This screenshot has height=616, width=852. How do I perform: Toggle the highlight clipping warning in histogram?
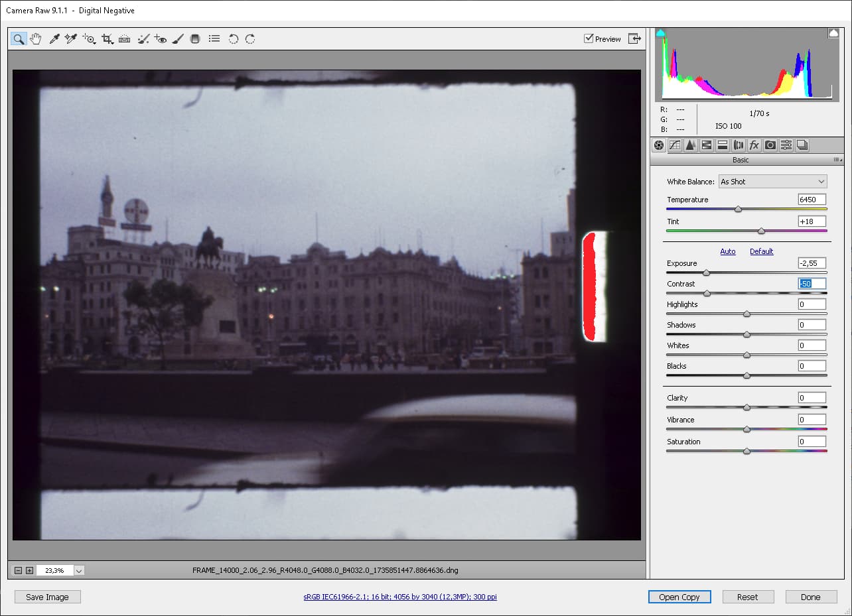click(833, 33)
